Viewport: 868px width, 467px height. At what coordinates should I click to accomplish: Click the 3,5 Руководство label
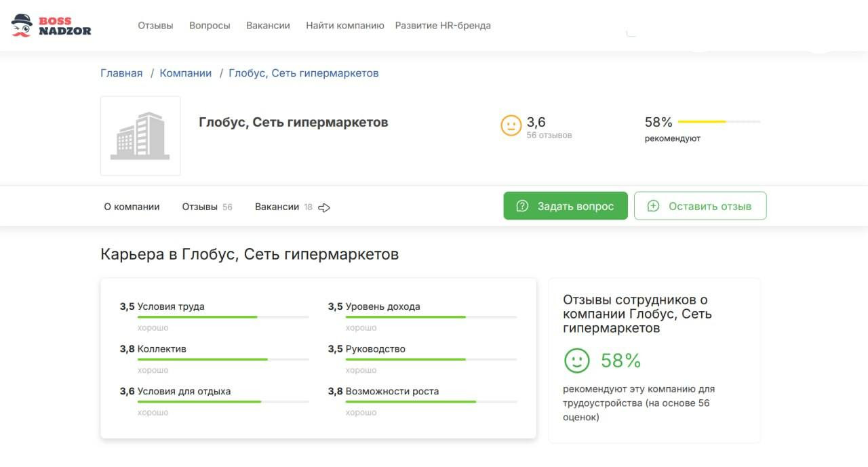pyautogui.click(x=367, y=349)
